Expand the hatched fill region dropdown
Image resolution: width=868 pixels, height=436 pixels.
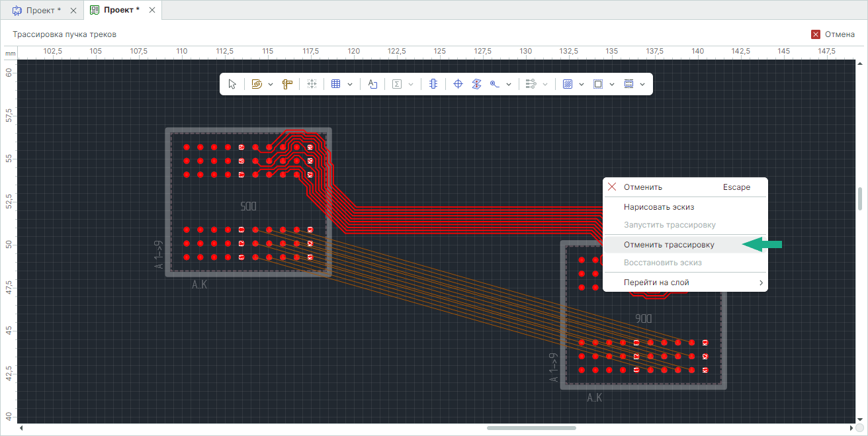[582, 84]
